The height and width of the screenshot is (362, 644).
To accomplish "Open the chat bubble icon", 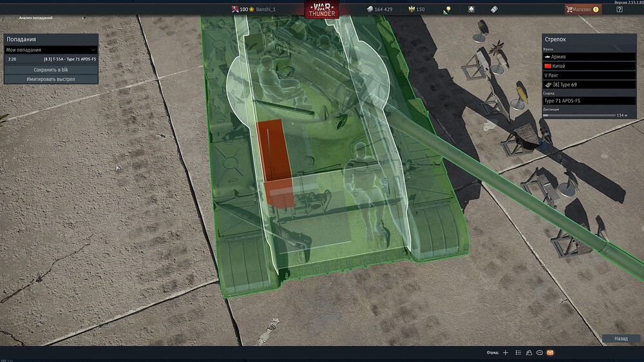I will tap(540, 352).
